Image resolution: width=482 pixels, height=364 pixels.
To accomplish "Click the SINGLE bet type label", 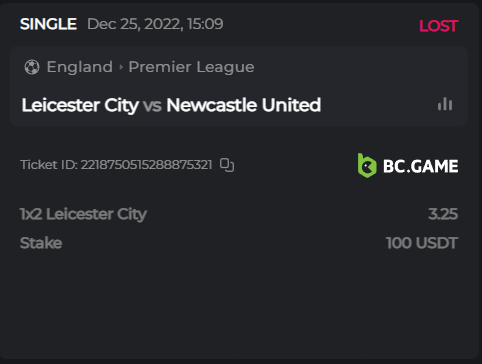I will 48,24.
